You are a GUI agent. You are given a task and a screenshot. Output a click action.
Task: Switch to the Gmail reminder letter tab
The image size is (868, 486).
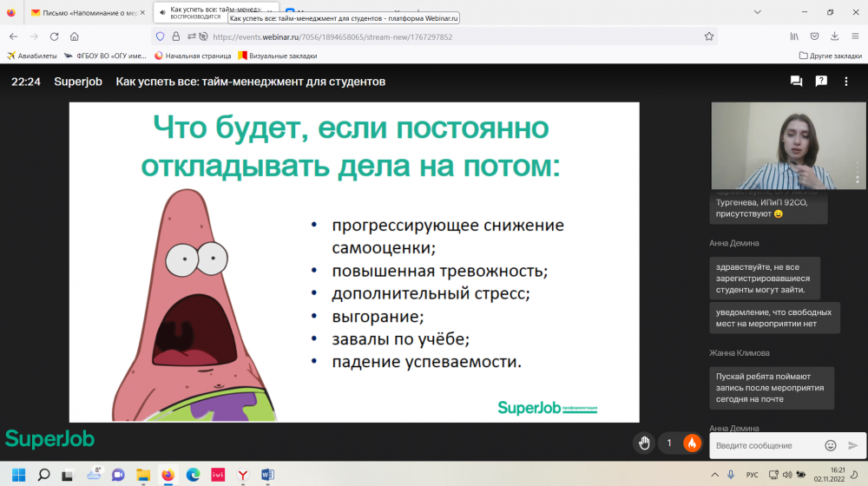[85, 12]
